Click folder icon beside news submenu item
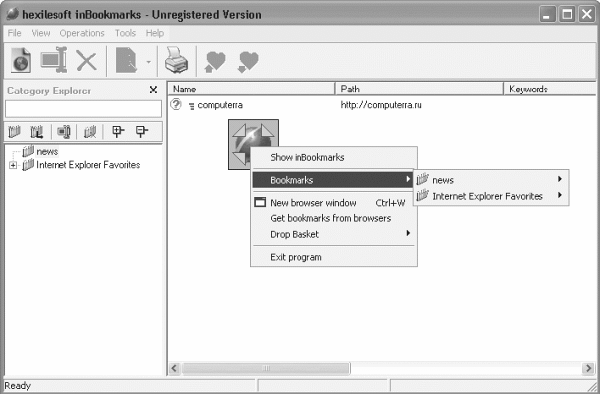The height and width of the screenshot is (394, 600). pyautogui.click(x=422, y=179)
